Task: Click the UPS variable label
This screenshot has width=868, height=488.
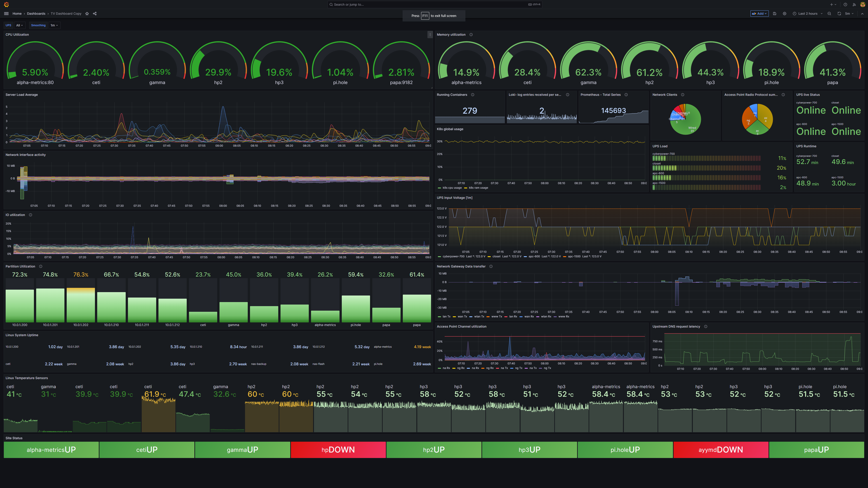Action: [x=8, y=25]
